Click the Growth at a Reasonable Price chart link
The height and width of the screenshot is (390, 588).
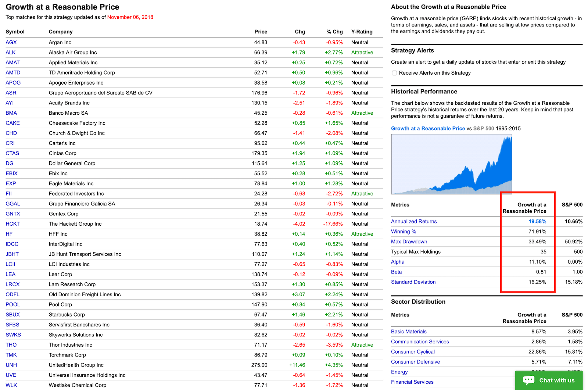pos(428,129)
